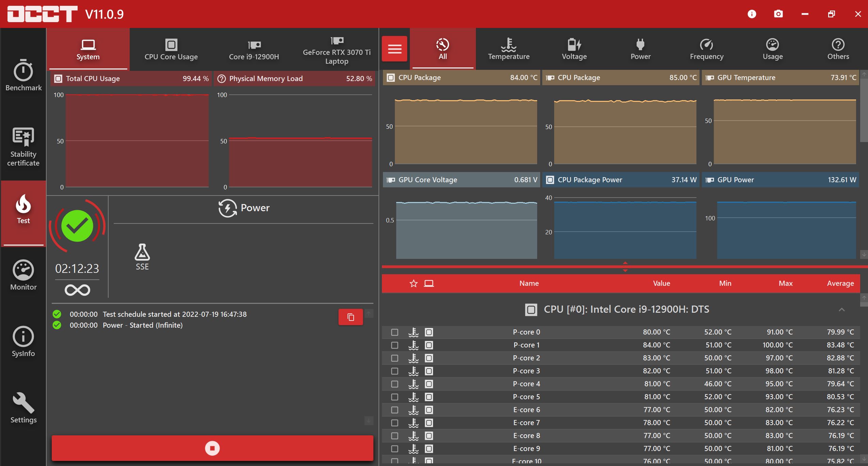868x466 pixels.
Task: Click the infinite duration symbol
Action: pos(77,290)
